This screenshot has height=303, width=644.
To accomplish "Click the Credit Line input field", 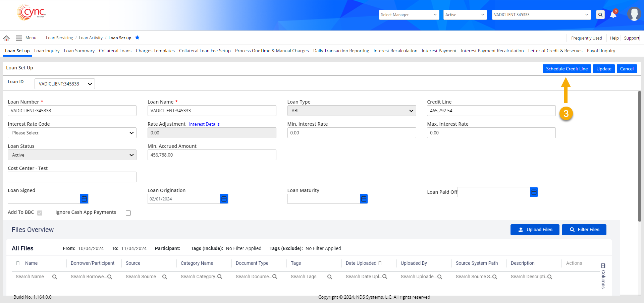I will [491, 111].
